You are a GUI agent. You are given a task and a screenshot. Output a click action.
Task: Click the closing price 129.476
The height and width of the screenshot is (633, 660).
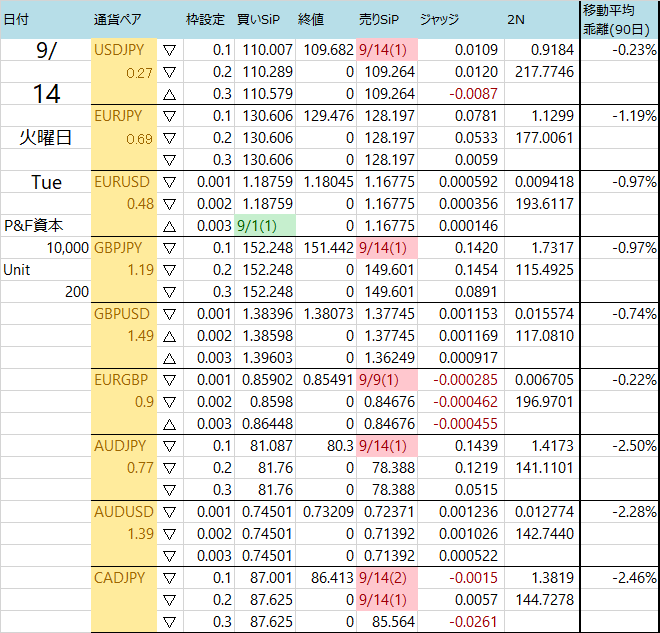328,116
